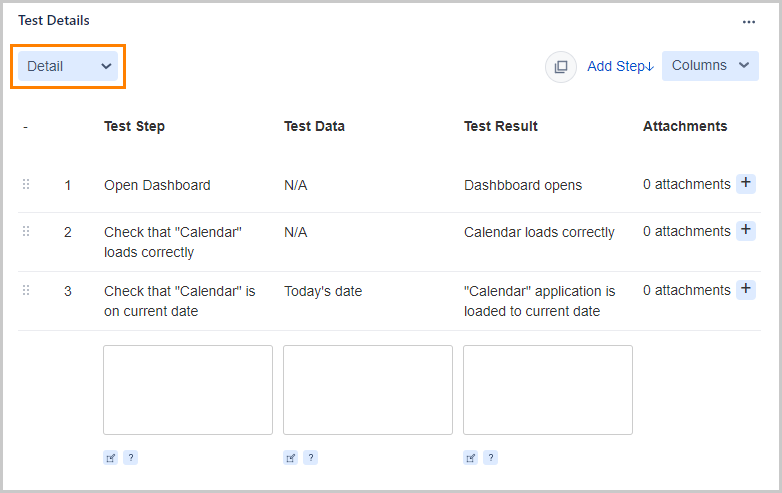Screen dimensions: 782x493
Task: Click the "Calendar loads correctly" result cell
Action: [539, 232]
